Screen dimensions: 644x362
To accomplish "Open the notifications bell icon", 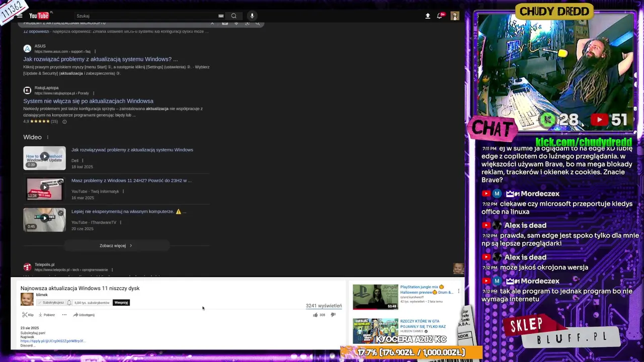I will pyautogui.click(x=440, y=16).
